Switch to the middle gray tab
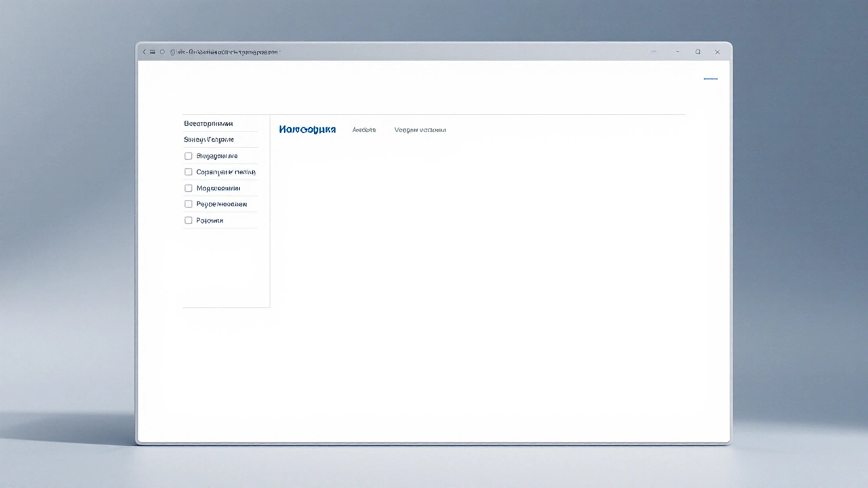The height and width of the screenshot is (488, 868). coord(364,129)
